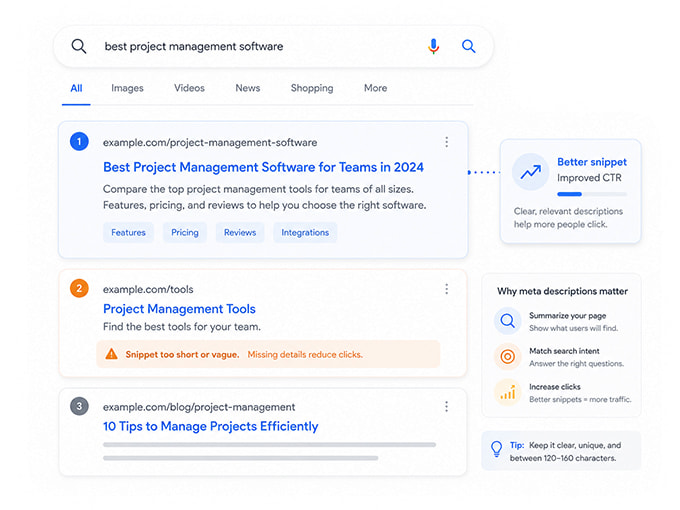
Task: Click the Compare the top project management description
Action: pyautogui.click(x=265, y=197)
